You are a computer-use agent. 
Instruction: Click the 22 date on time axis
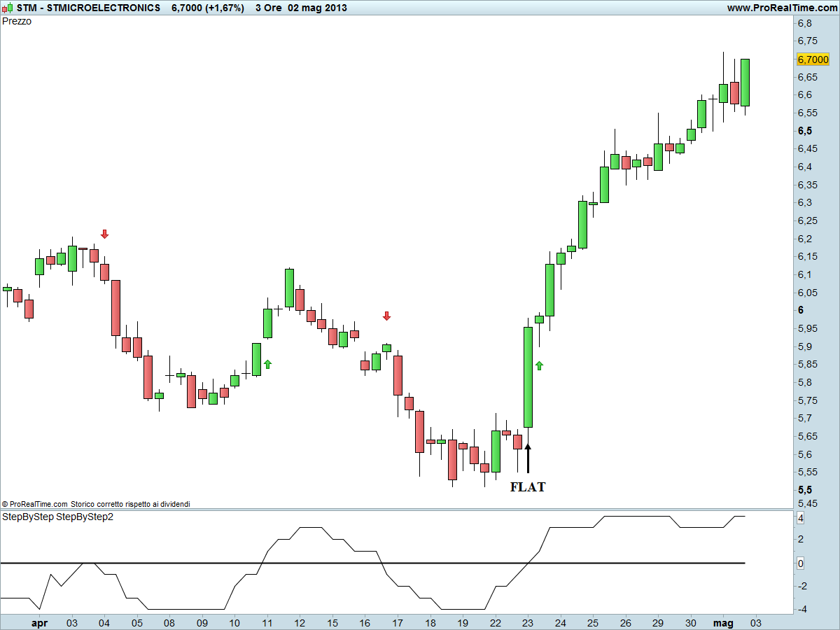tap(496, 622)
